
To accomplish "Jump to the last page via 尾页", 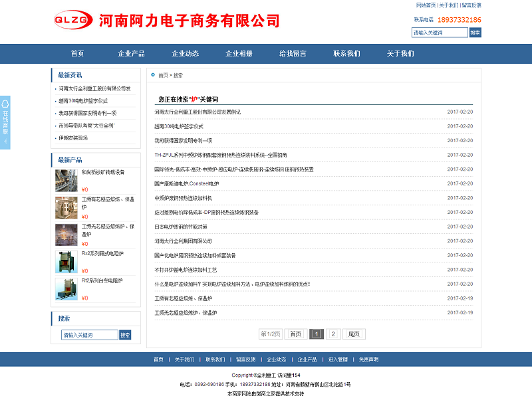I will click(354, 334).
